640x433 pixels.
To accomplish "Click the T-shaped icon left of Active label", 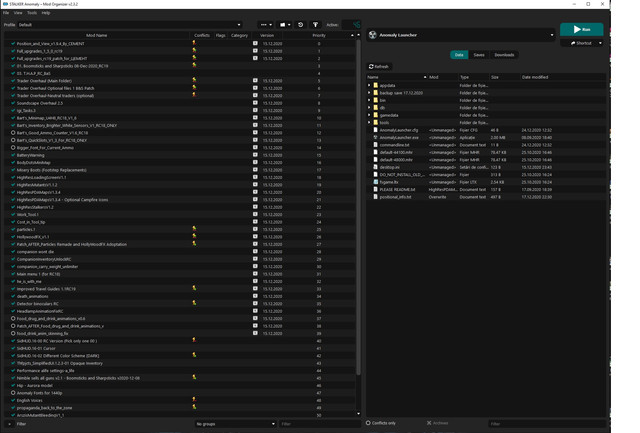I will click(x=316, y=25).
